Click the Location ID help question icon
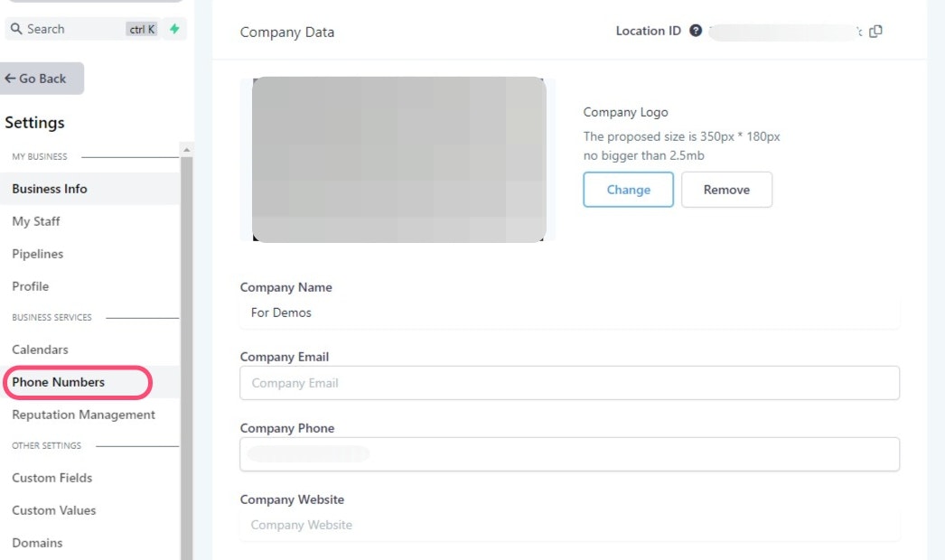 click(696, 31)
